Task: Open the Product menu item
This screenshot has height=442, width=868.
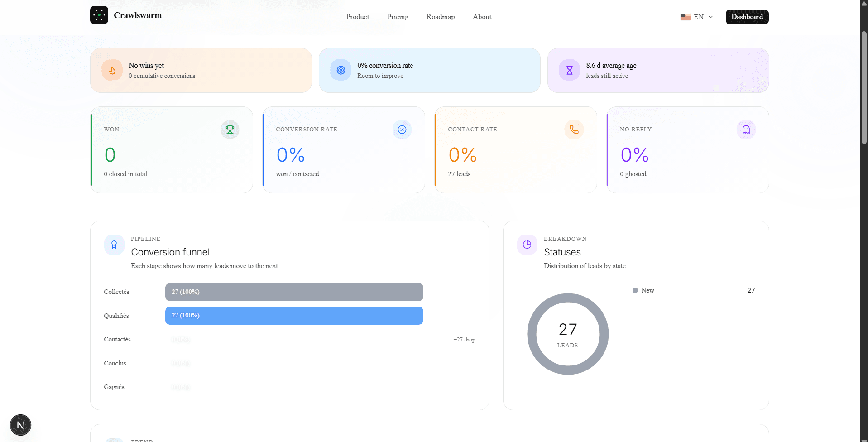Action: [x=358, y=17]
